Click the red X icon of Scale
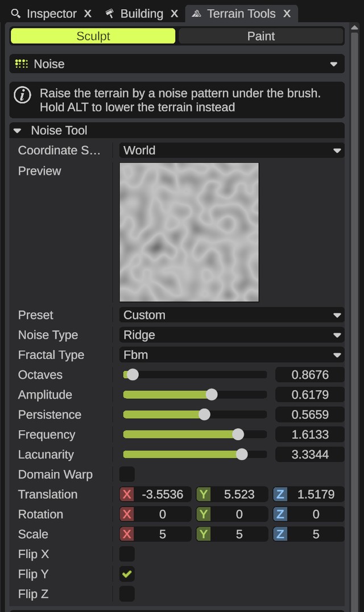364x612 pixels. [x=127, y=534]
